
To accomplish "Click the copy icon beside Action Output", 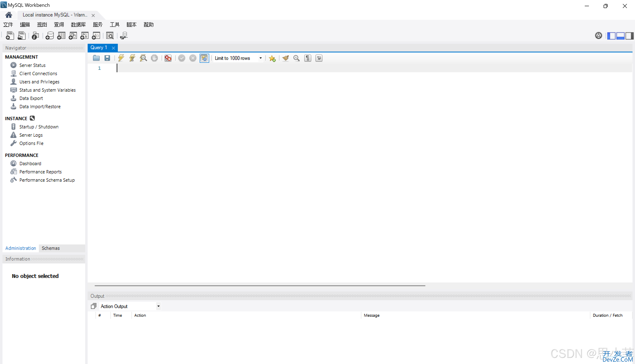I will [x=94, y=306].
